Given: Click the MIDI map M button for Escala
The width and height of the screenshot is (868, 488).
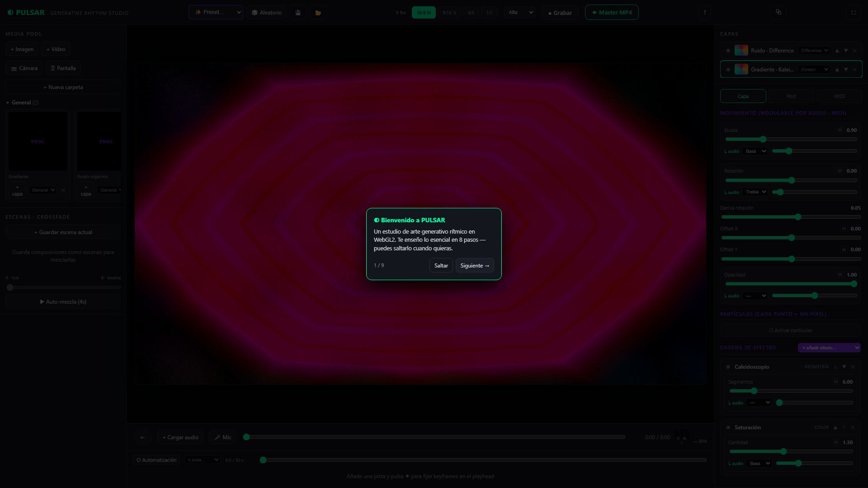Looking at the screenshot, I should point(840,130).
